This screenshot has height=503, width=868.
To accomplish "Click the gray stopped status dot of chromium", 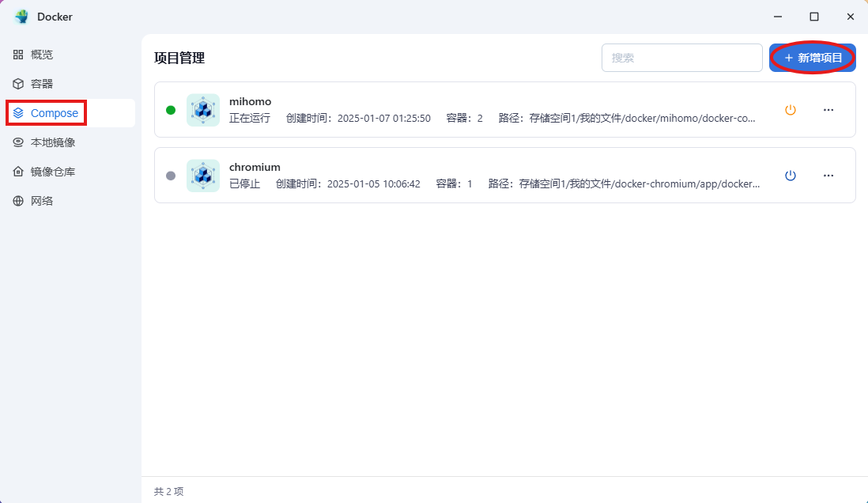I will pos(171,176).
